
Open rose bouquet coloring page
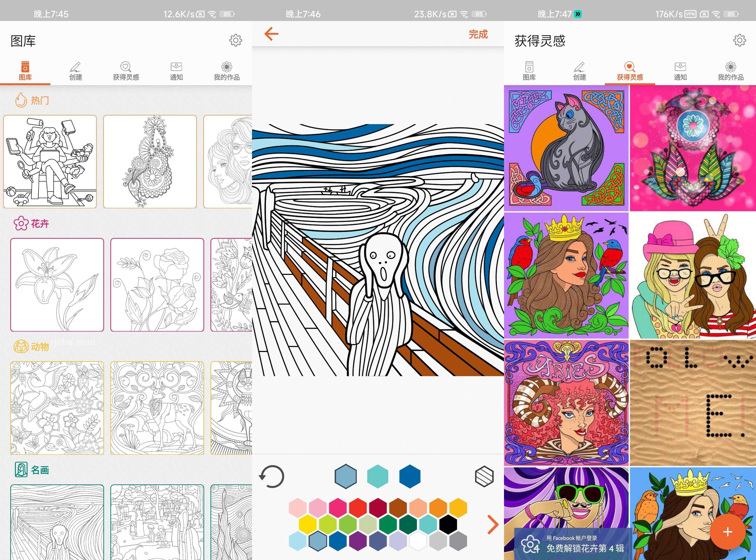coord(157,285)
